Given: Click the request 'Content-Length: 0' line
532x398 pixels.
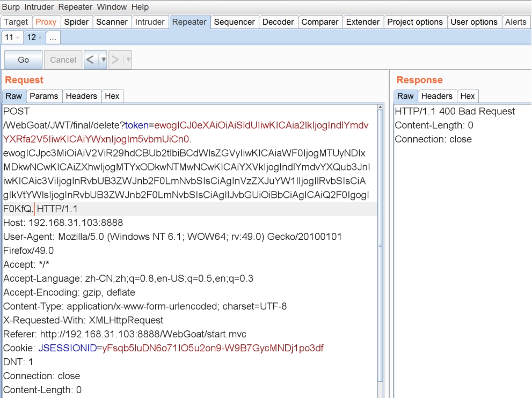Looking at the screenshot, I should click(42, 390).
